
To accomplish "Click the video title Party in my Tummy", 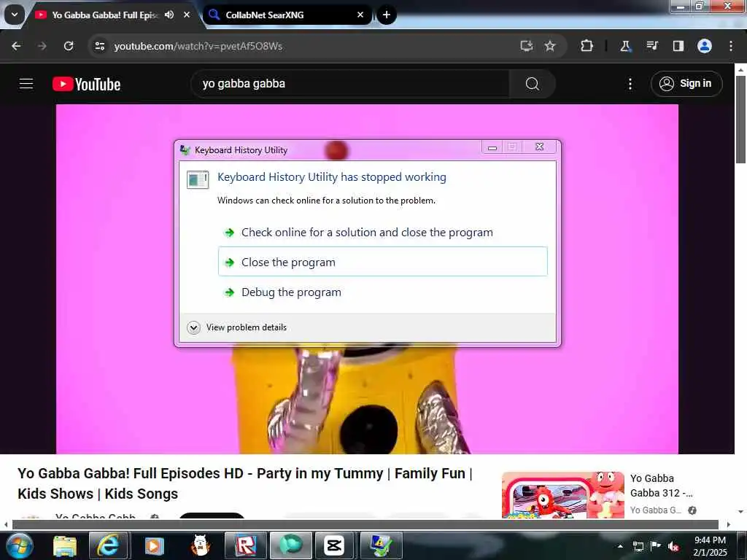I will point(245,483).
